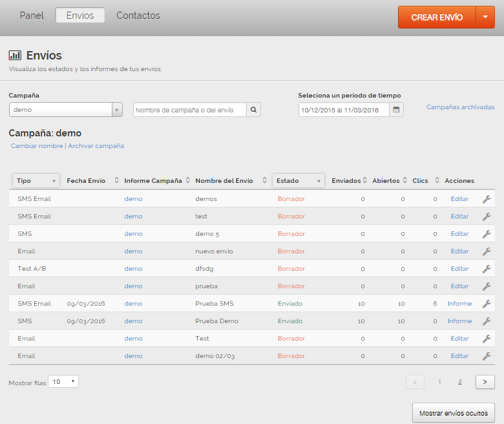Viewport: 504px width, 424px height.
Task: Click the search magnifier button
Action: [x=253, y=110]
